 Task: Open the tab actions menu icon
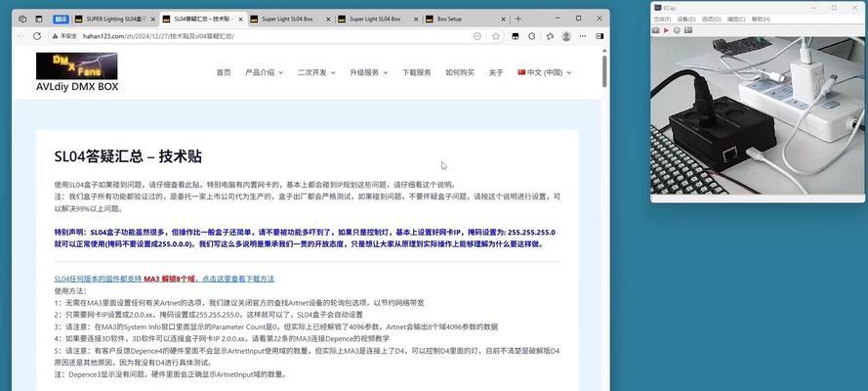(39, 19)
